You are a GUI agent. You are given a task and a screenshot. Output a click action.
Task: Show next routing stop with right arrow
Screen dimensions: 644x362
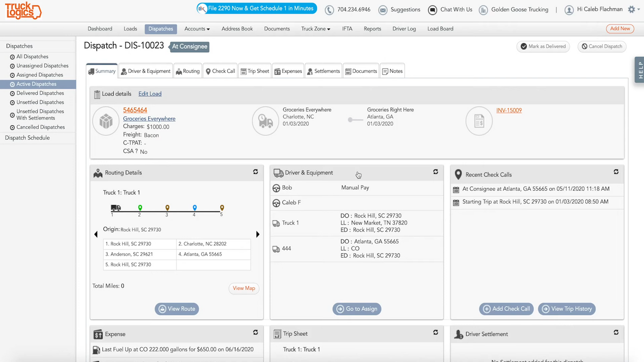click(258, 235)
